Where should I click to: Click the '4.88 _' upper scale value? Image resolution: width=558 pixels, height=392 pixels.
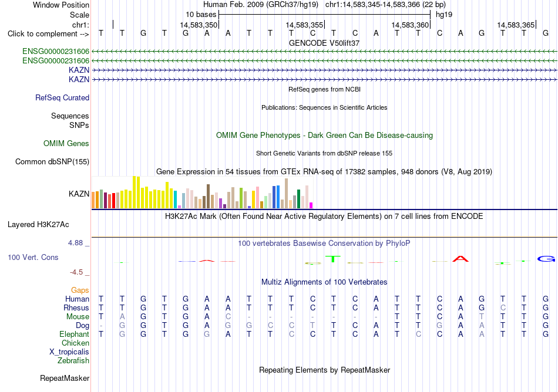click(79, 243)
